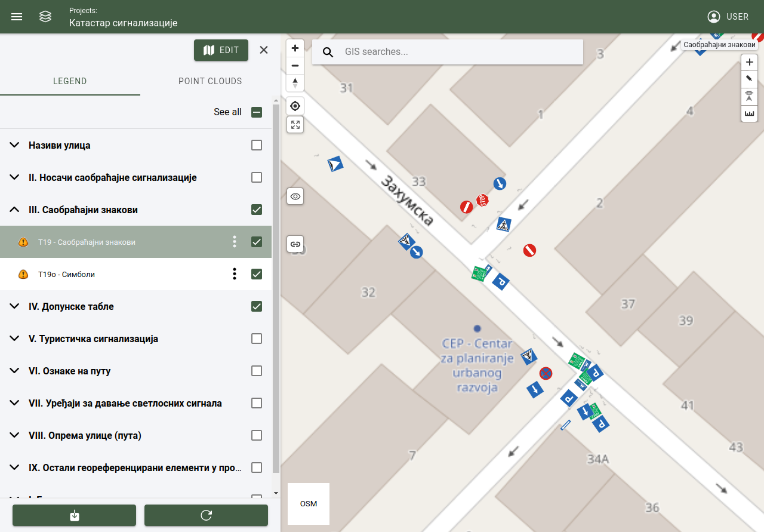Collapse III. Саобраћајни знакови group
764x532 pixels.
(x=15, y=210)
